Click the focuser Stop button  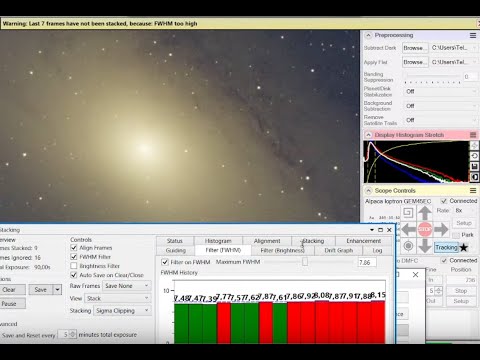point(461,291)
